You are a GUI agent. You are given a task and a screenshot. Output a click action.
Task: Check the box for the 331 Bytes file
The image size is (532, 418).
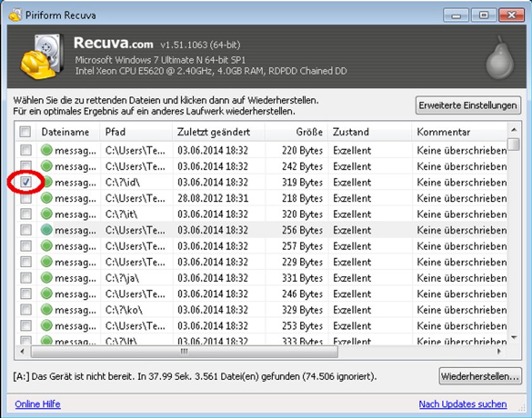point(26,277)
